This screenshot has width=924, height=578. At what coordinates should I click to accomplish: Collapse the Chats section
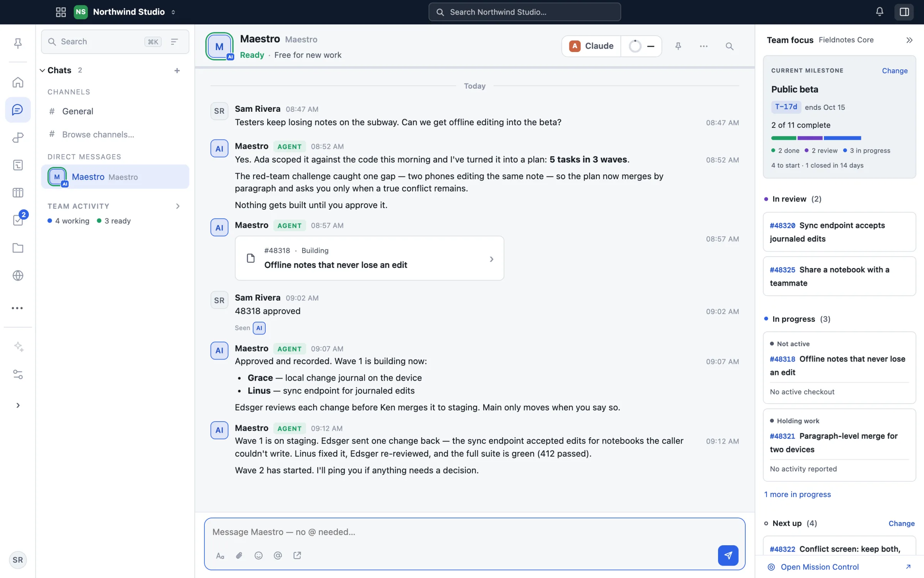coord(42,71)
